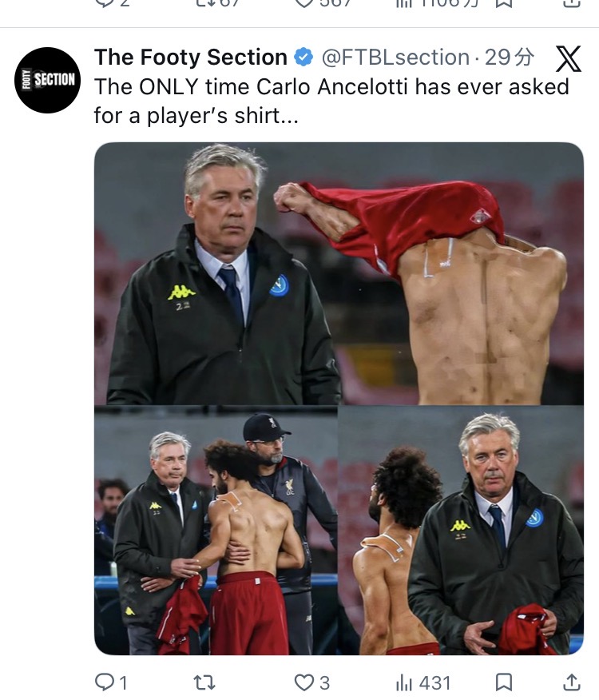Screen dimensions: 599x700
Task: View tweet analytics showing 431 views
Action: pyautogui.click(x=423, y=682)
